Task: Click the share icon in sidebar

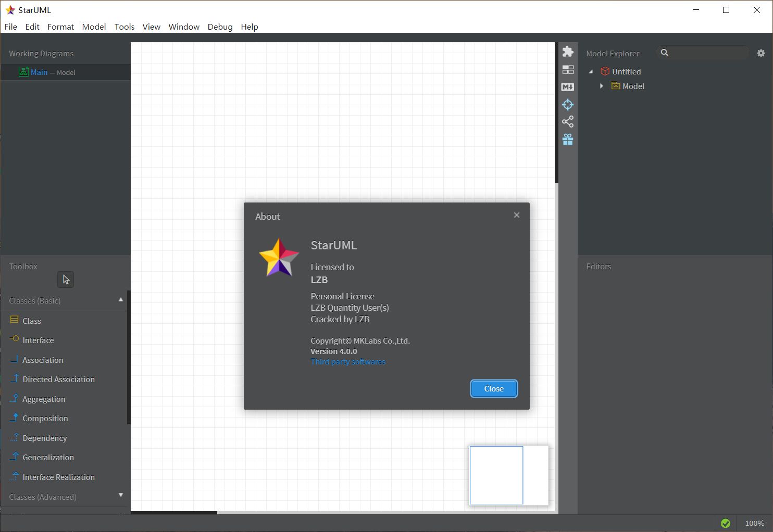Action: [568, 122]
